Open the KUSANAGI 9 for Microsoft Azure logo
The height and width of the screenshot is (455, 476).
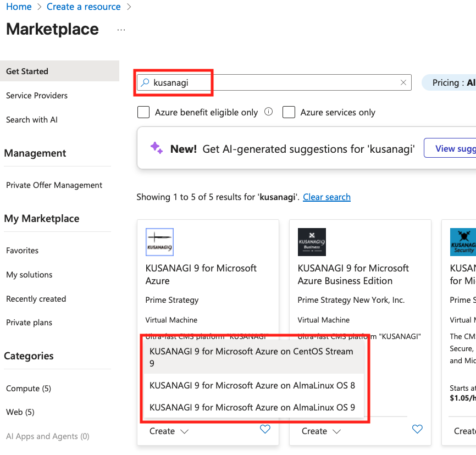point(160,242)
